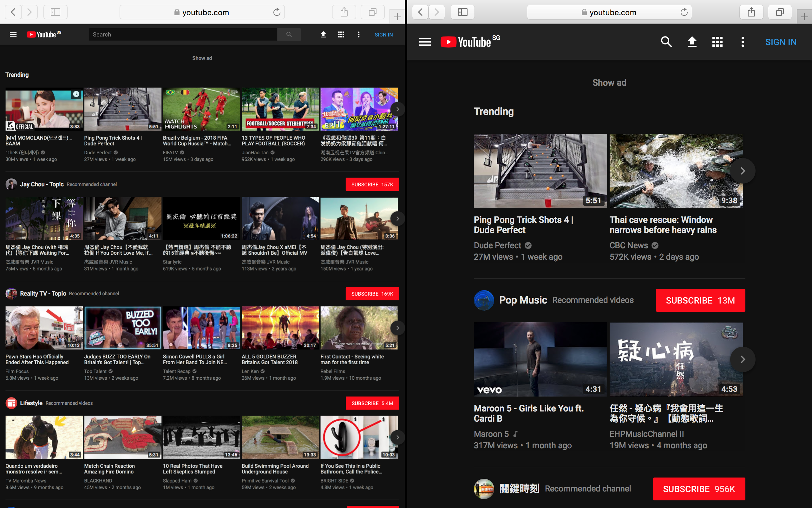Expand Jay Chou row next arrow
Image resolution: width=812 pixels, height=508 pixels.
[398, 219]
